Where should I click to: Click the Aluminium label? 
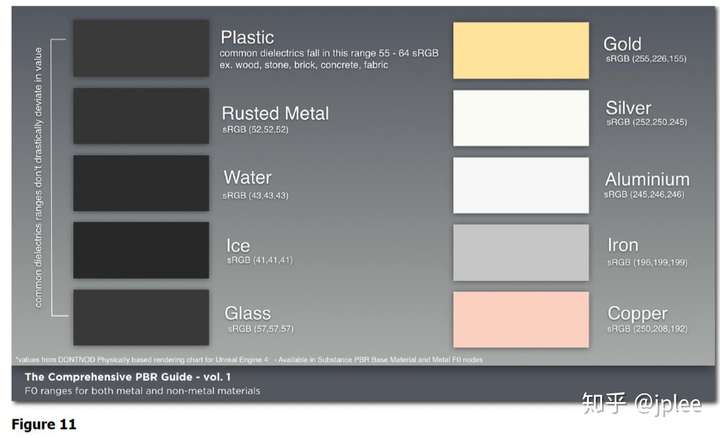[647, 179]
